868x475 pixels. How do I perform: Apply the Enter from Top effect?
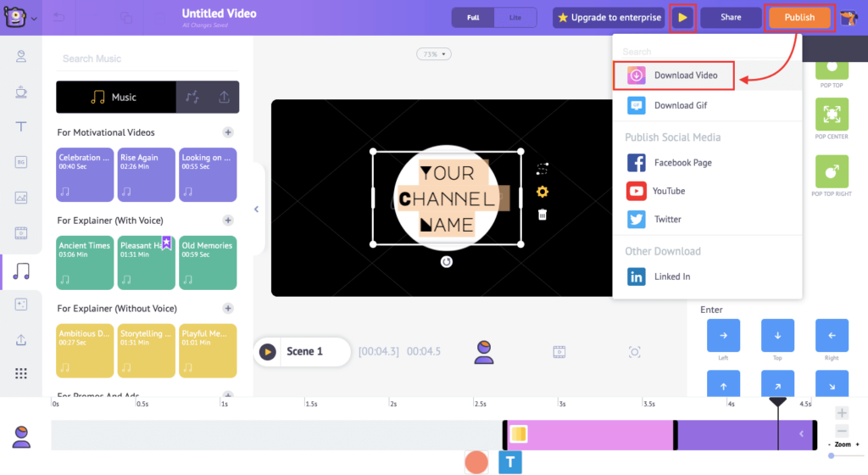point(777,336)
